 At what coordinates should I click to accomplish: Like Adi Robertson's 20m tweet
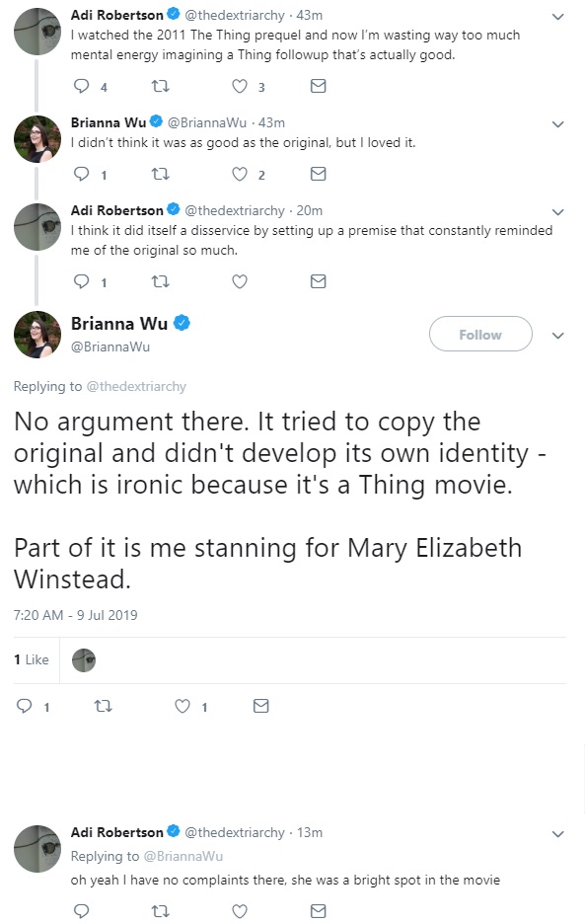[x=239, y=281]
